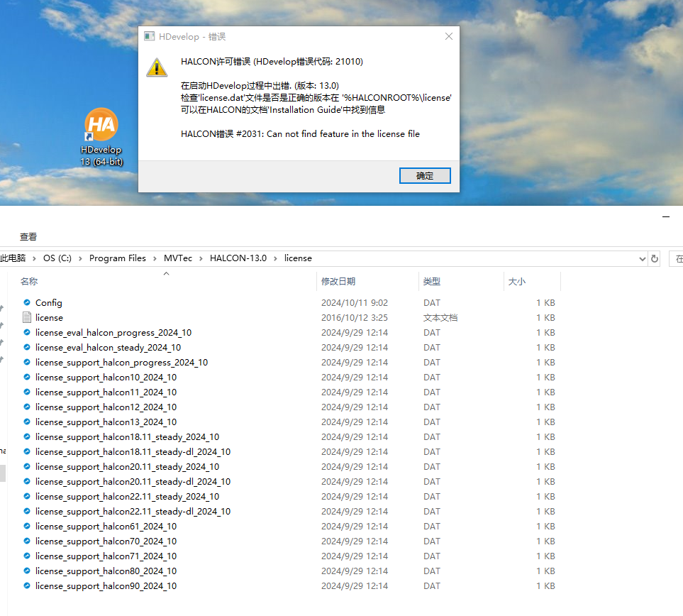The image size is (683, 616).
Task: Select file name license_support_halcon12_2024_10
Action: [x=106, y=407]
